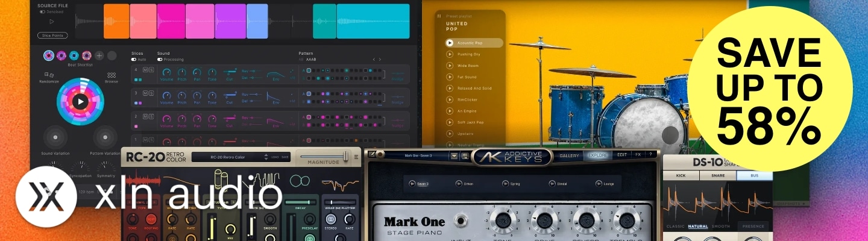The width and height of the screenshot is (868, 241).
Task: Click the RC-20 preset up/down arrows
Action: tap(265, 157)
